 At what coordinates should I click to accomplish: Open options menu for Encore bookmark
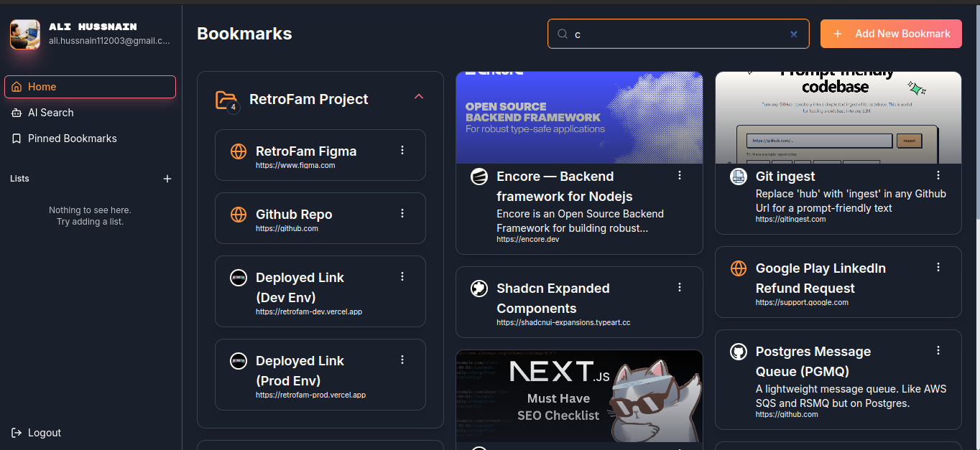pos(680,175)
